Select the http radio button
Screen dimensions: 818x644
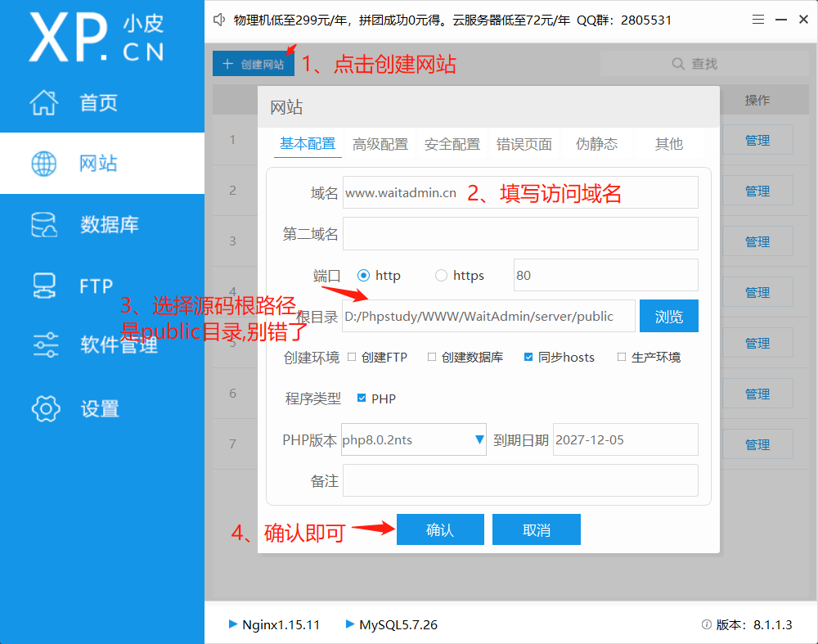pyautogui.click(x=364, y=275)
